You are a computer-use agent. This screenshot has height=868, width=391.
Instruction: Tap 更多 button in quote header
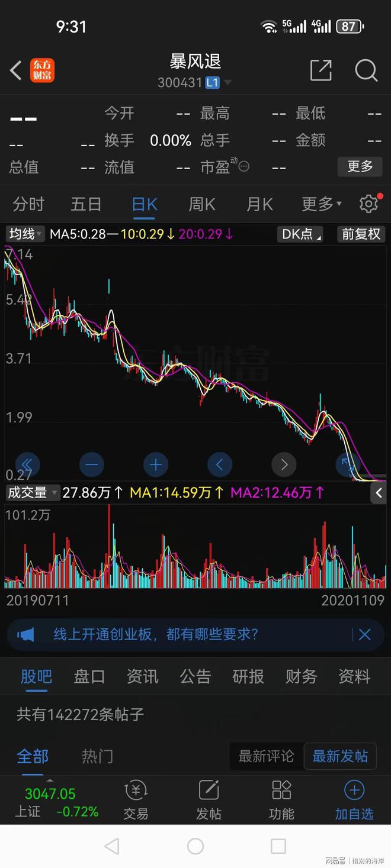(360, 166)
